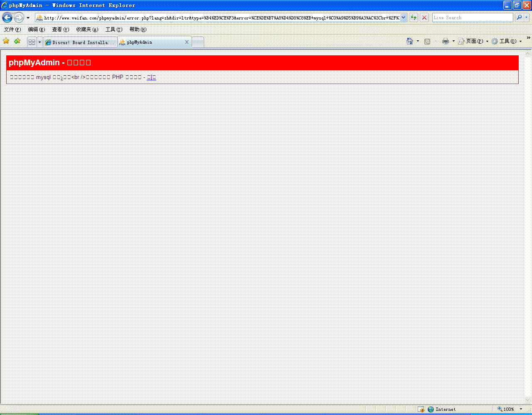This screenshot has height=415, width=532.
Task: Expand the Home button dropdown arrow
Action: (418, 41)
